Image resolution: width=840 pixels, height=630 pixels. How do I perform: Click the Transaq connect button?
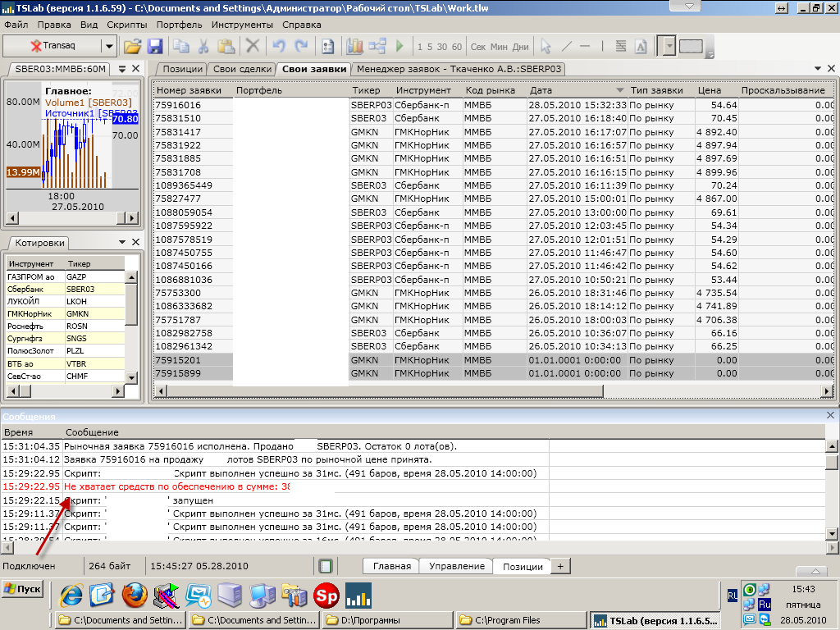[52, 46]
